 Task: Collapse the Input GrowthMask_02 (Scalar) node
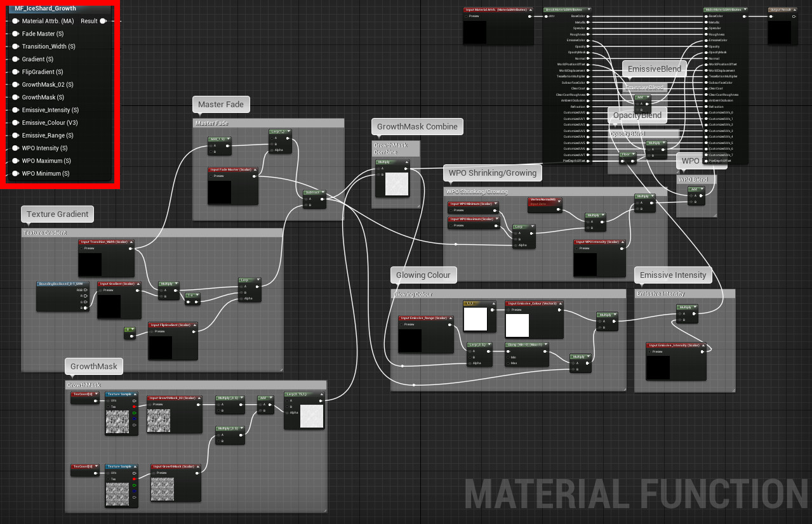pyautogui.click(x=199, y=398)
